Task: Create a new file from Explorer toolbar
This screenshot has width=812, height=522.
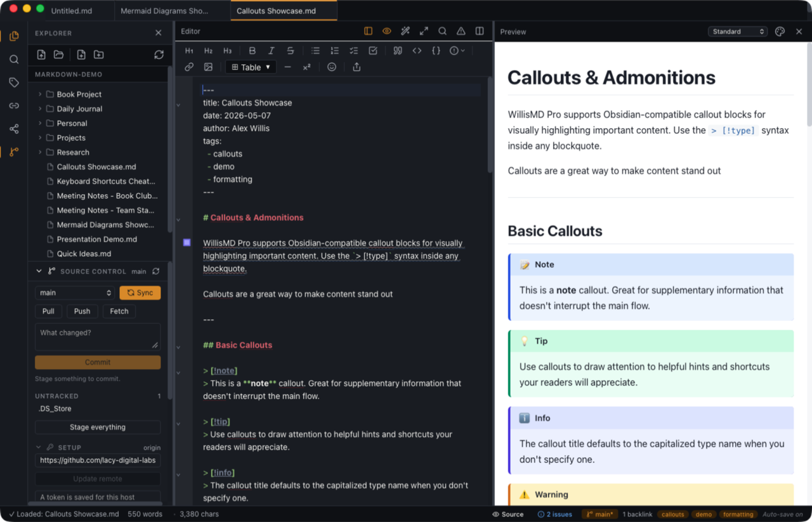Action: [x=81, y=55]
